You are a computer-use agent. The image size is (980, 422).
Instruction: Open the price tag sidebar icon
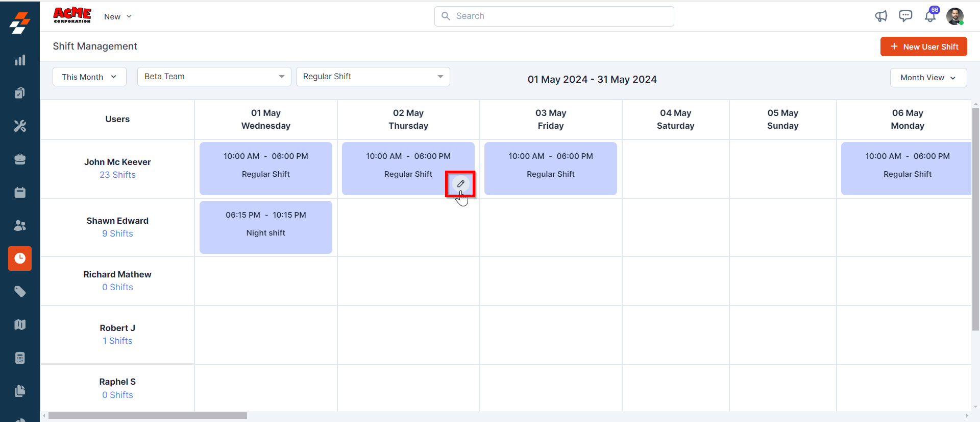click(20, 292)
